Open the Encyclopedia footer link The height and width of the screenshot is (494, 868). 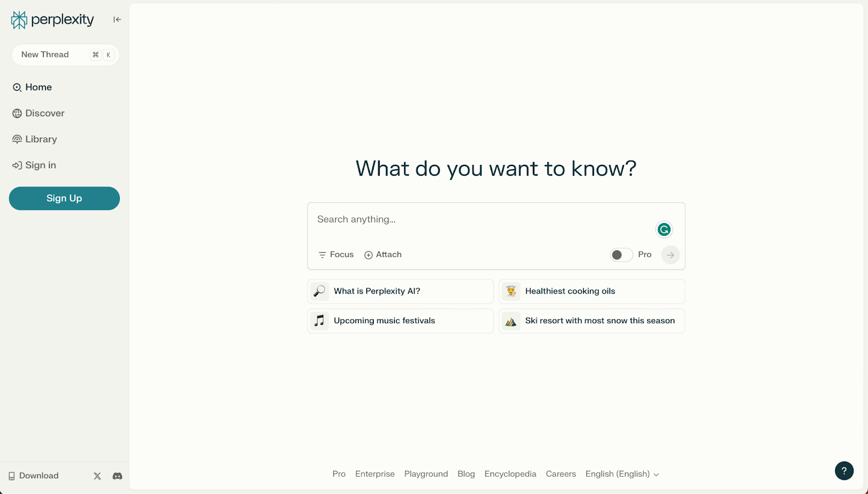tap(510, 474)
